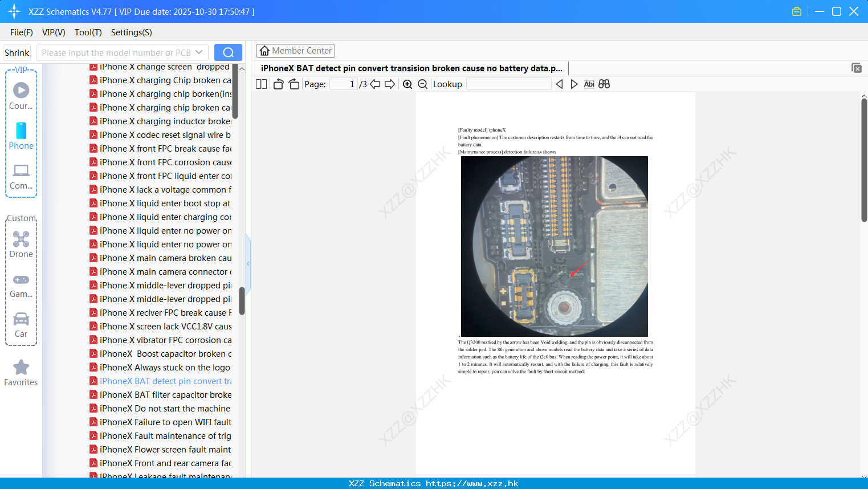Open 'iPhoneX Do not start the machine' file

(x=161, y=409)
